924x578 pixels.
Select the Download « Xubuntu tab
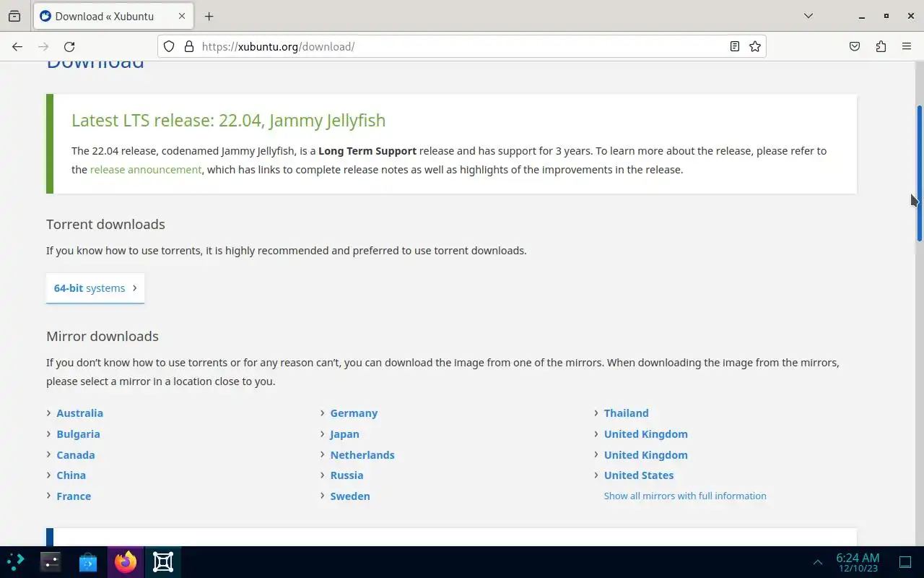(113, 16)
